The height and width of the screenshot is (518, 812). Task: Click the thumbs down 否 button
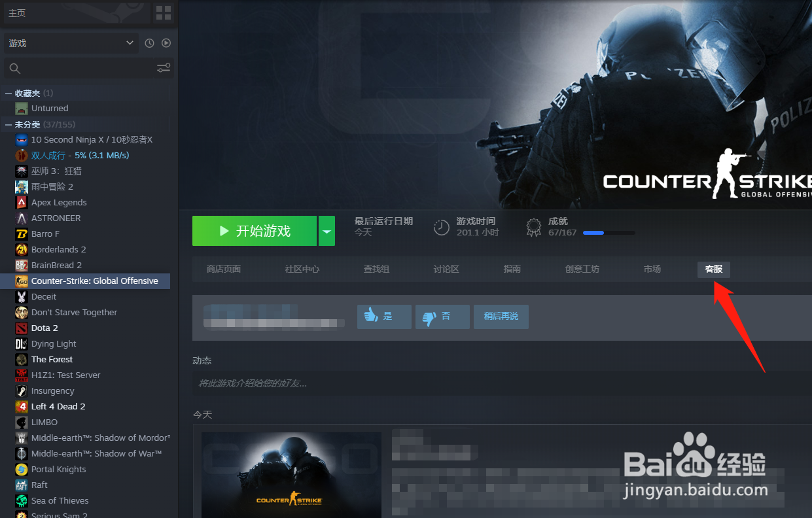(x=442, y=317)
